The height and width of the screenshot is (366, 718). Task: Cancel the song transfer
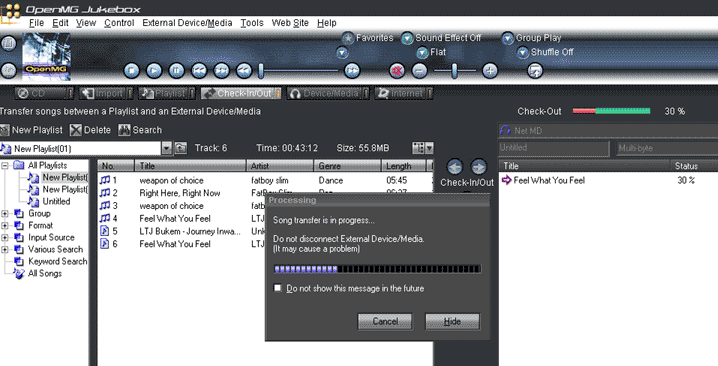[x=385, y=321]
